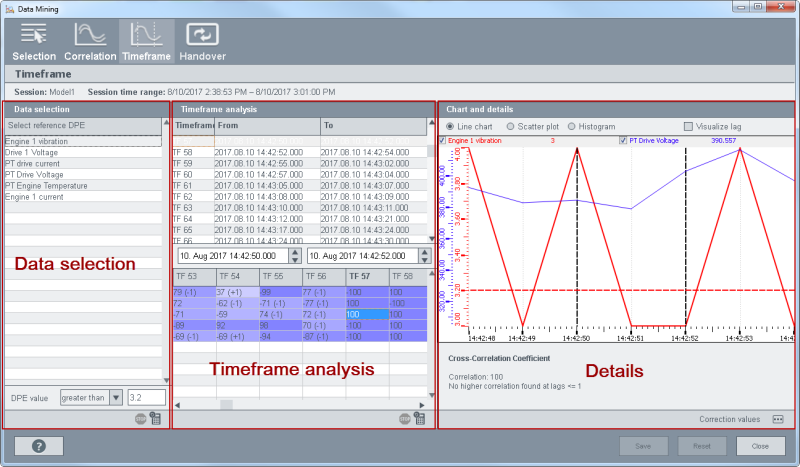Viewport: 800px width, 467px height.
Task: Enable the Visualize lag checkbox
Action: click(688, 127)
